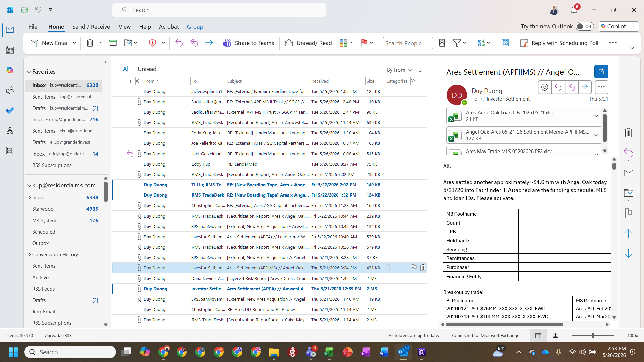Click the Windows Start button
The height and width of the screenshot is (362, 644).
[x=13, y=352]
